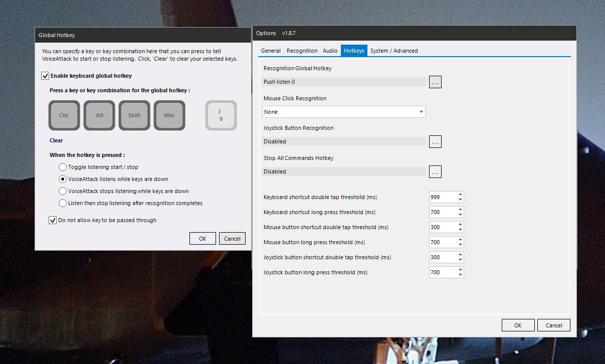Screen dimensions: 605x364
Task: Open Joystick Button Recognition ellipsis button
Action: [x=436, y=142]
